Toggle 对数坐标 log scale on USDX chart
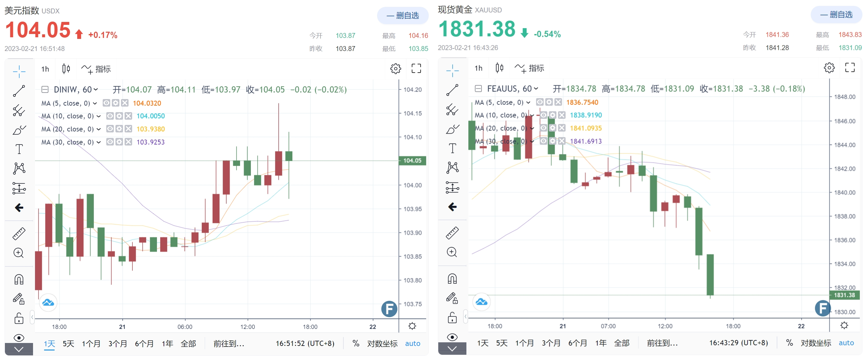The image size is (868, 359). coord(382,343)
